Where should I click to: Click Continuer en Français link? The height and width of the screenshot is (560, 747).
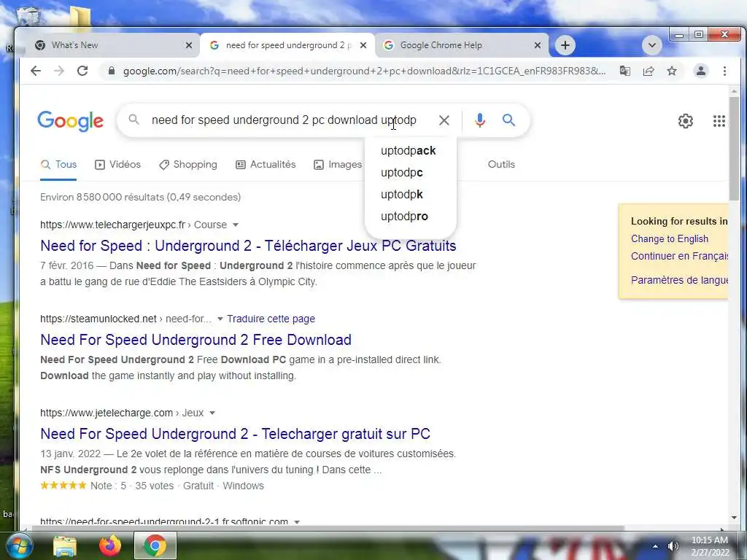679,256
